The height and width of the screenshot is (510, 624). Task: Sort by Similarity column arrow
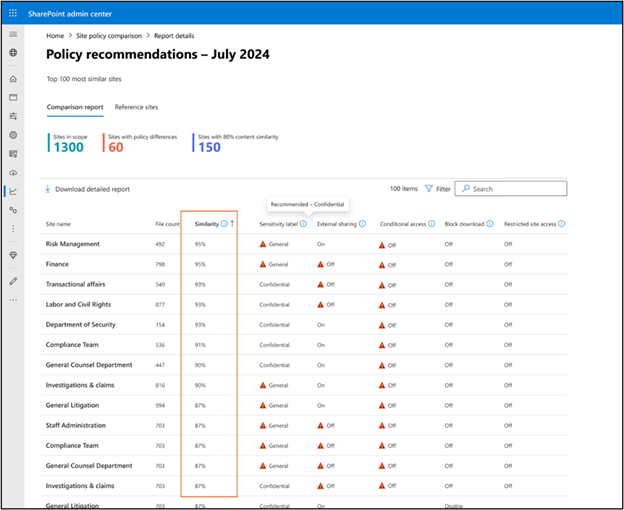232,224
